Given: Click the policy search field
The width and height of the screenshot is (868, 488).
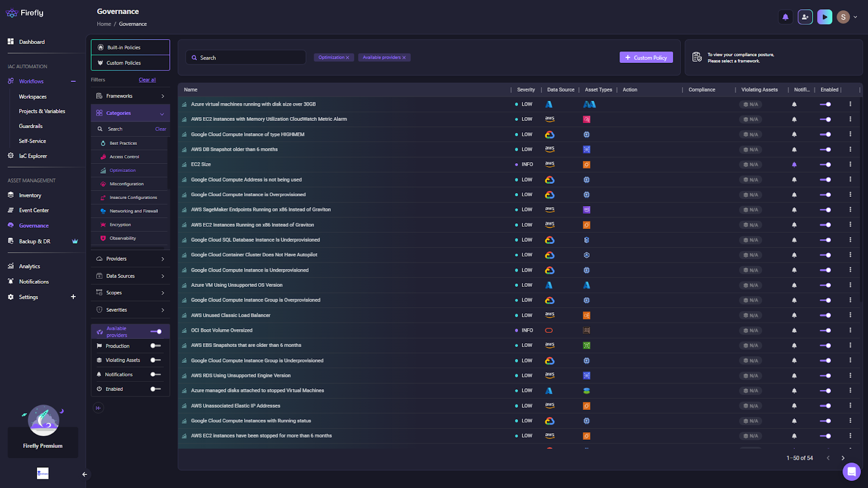Looking at the screenshot, I should click(246, 57).
